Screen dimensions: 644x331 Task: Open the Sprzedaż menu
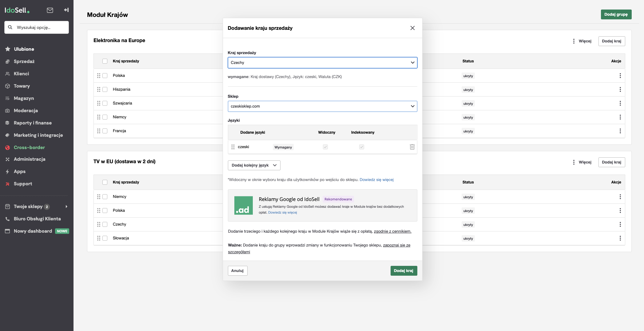[x=24, y=61]
